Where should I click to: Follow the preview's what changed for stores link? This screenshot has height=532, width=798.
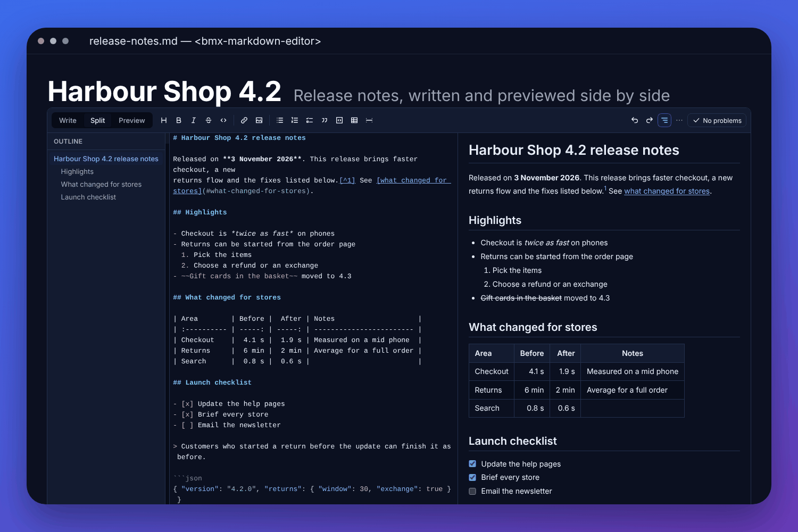[667, 191]
